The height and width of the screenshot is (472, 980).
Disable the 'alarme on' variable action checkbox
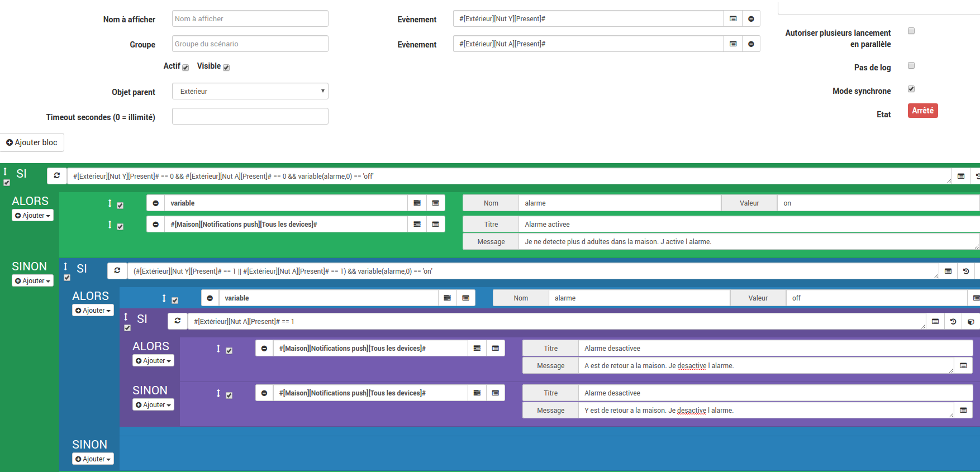point(120,206)
